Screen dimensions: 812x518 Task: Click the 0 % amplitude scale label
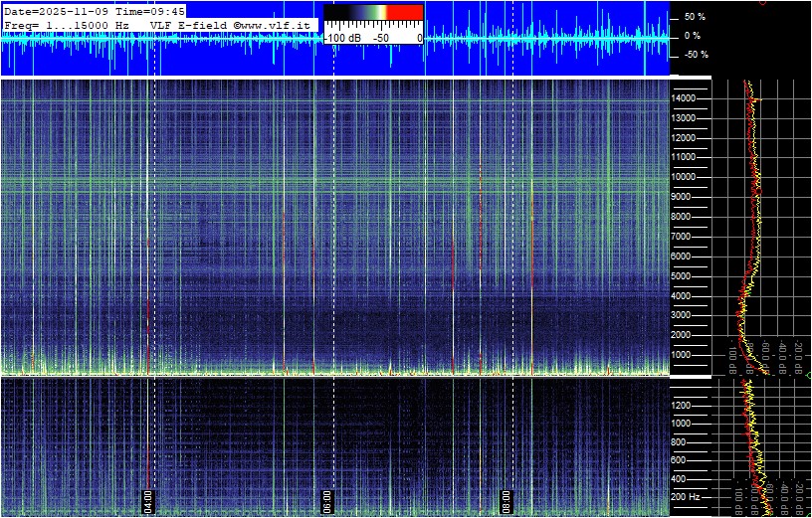[694, 36]
